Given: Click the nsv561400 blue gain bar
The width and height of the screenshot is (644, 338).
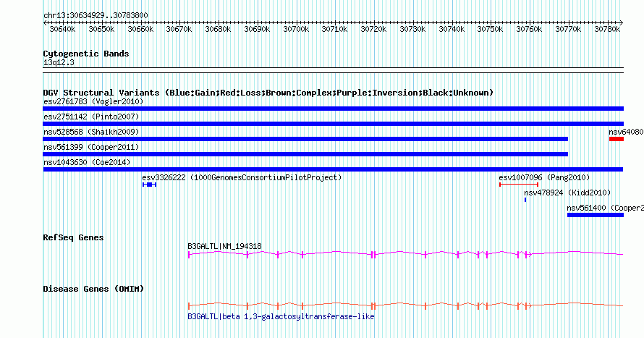Looking at the screenshot, I should point(596,215).
